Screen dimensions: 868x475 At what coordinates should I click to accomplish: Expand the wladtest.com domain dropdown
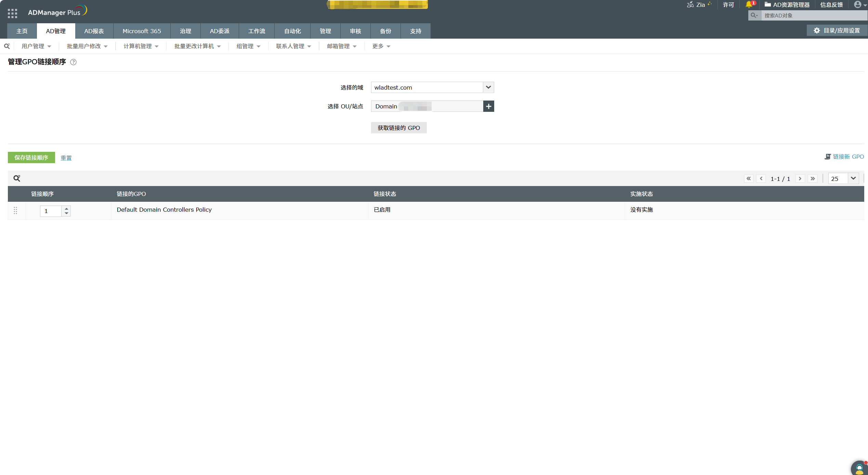tap(488, 87)
